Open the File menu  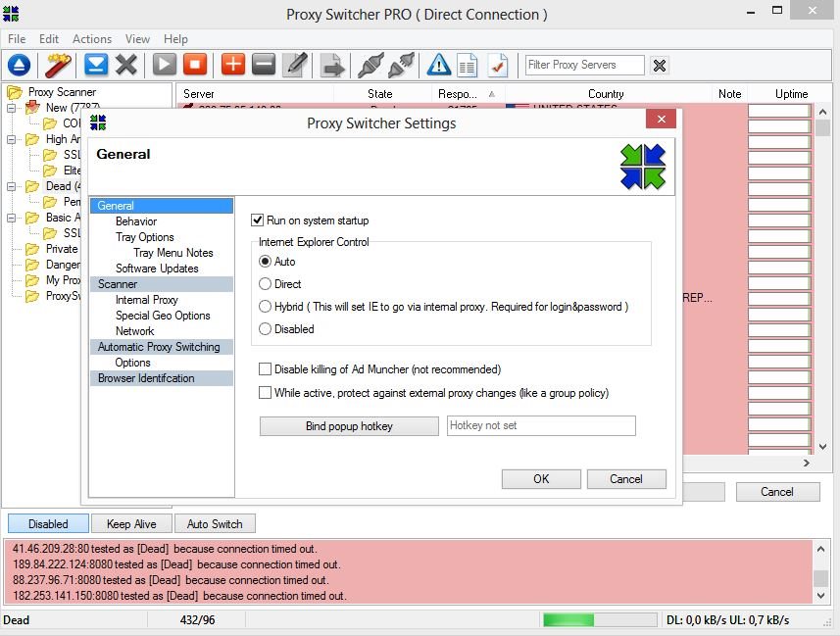[x=17, y=39]
